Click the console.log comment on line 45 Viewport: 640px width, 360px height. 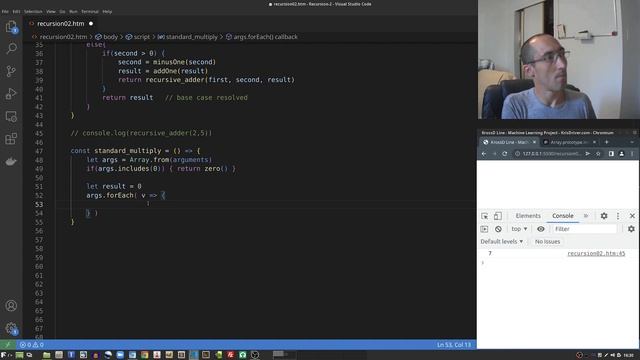[141, 133]
